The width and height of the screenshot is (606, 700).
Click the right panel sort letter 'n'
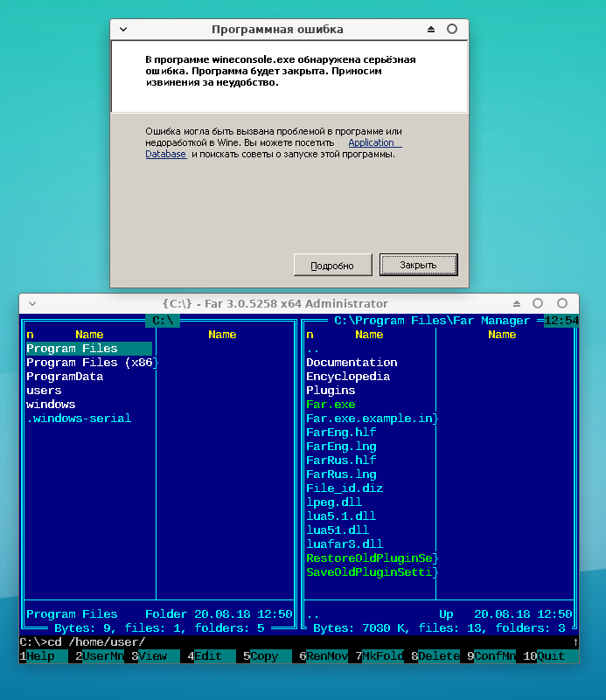coord(310,335)
